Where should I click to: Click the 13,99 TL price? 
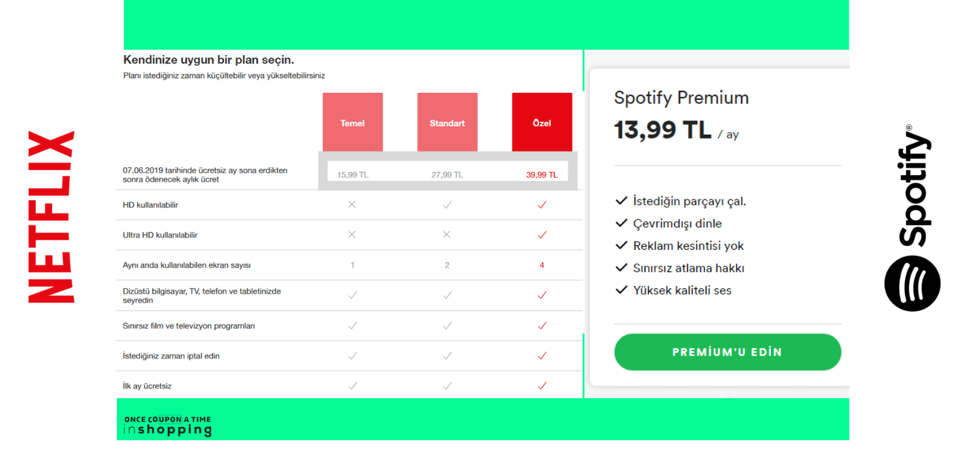tap(662, 130)
